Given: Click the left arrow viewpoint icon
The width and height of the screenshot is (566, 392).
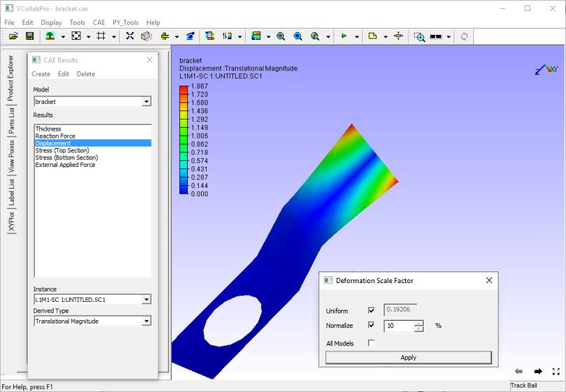Looking at the screenshot, I should [x=519, y=372].
